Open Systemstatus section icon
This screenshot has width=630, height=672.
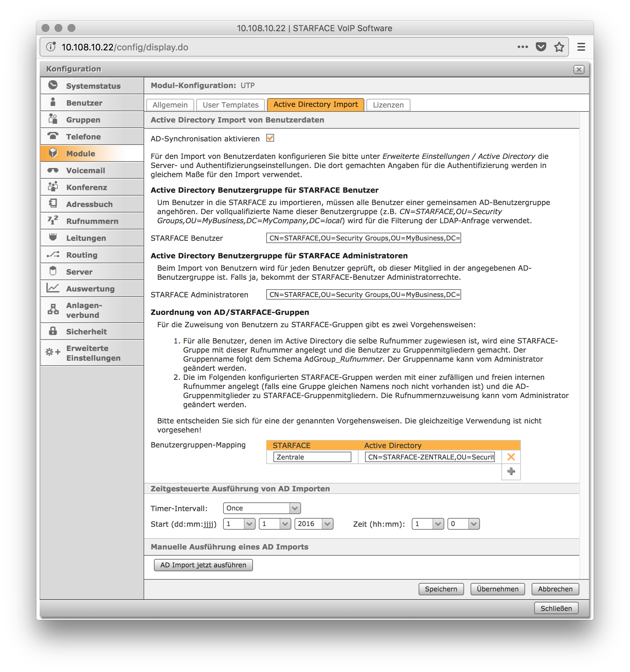[53, 85]
